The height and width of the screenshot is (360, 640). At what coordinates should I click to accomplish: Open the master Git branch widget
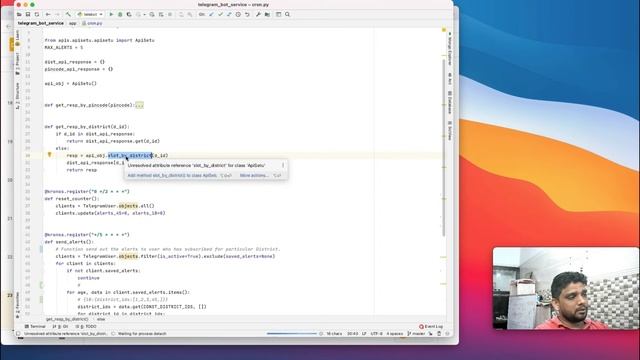[416, 334]
